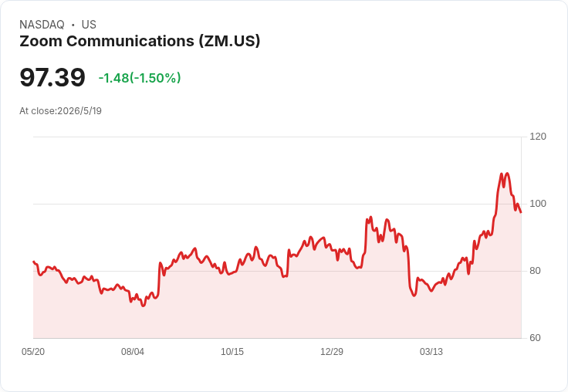Click the 05/20 date axis label
Viewport: 568px width, 392px height.
[x=33, y=352]
